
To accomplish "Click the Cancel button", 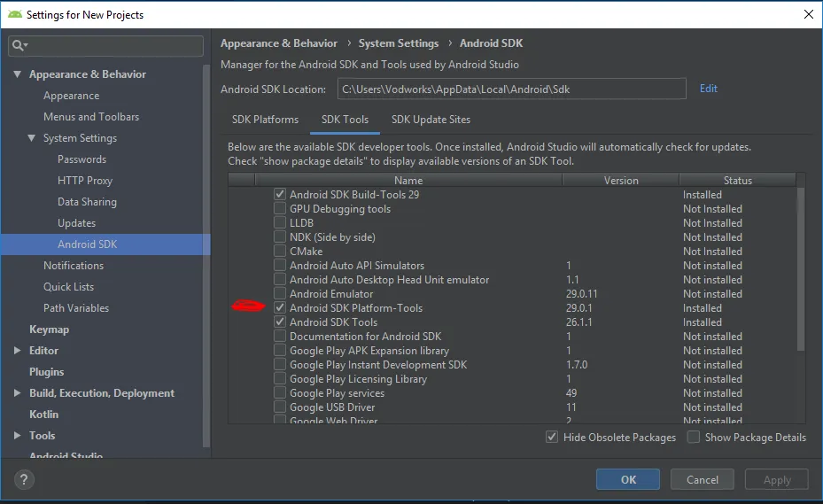I will (703, 479).
